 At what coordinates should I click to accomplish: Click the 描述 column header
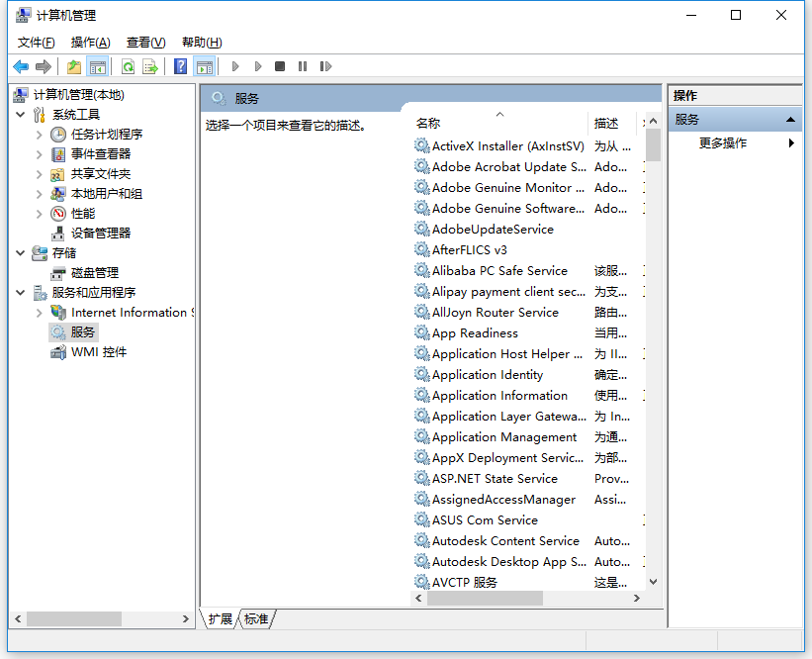pos(611,124)
